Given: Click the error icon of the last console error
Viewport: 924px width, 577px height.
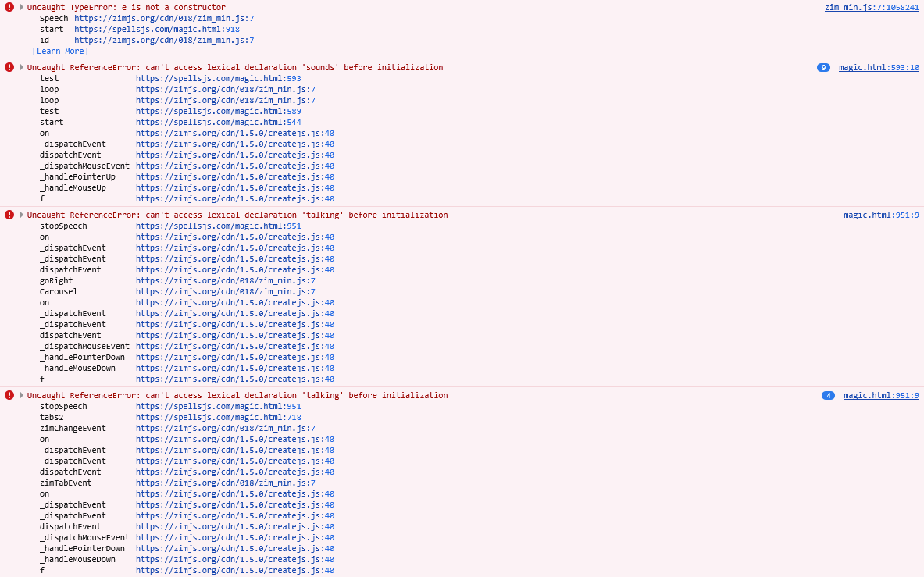Looking at the screenshot, I should [x=9, y=395].
